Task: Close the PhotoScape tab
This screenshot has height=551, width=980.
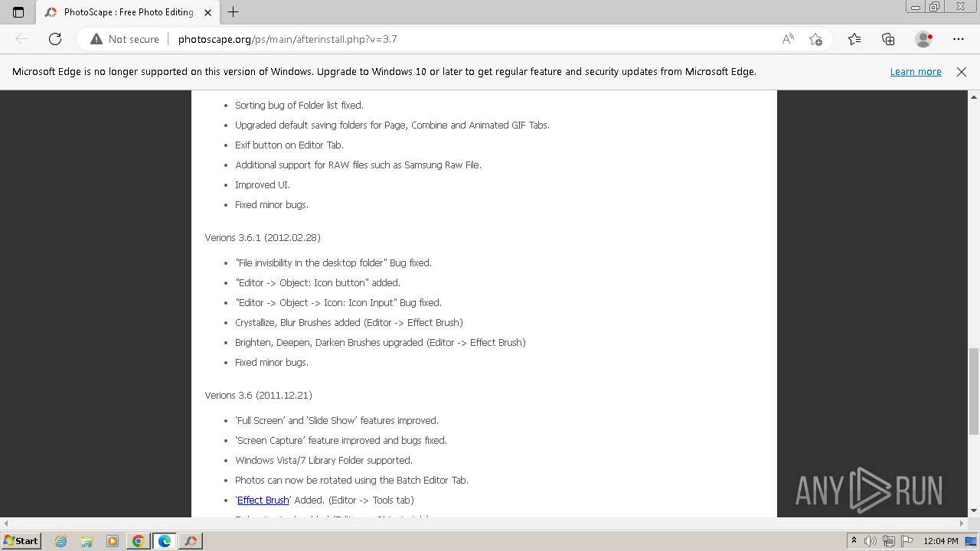Action: (207, 12)
